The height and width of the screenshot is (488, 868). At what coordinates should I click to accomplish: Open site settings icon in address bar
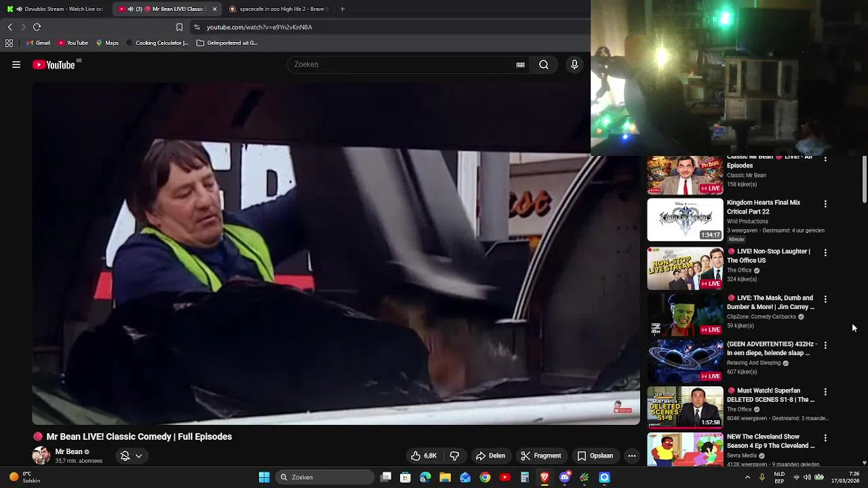point(197,27)
